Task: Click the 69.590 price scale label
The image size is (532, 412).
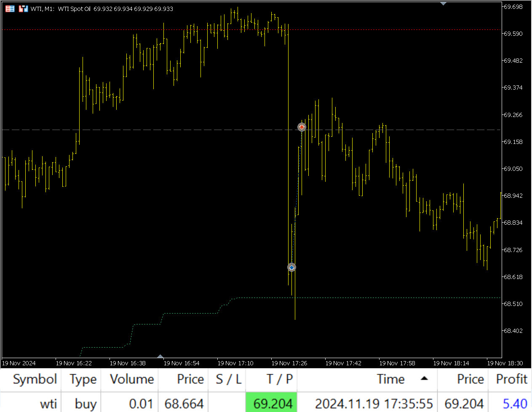Action: [513, 34]
